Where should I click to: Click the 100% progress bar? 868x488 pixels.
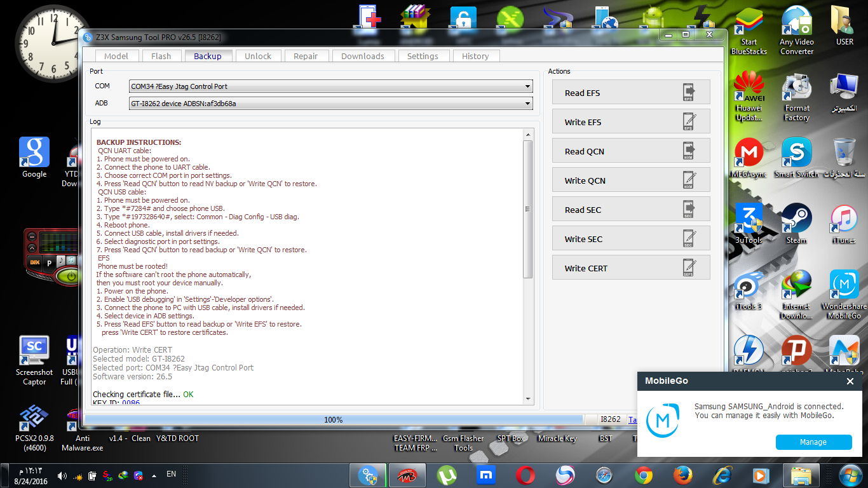334,419
